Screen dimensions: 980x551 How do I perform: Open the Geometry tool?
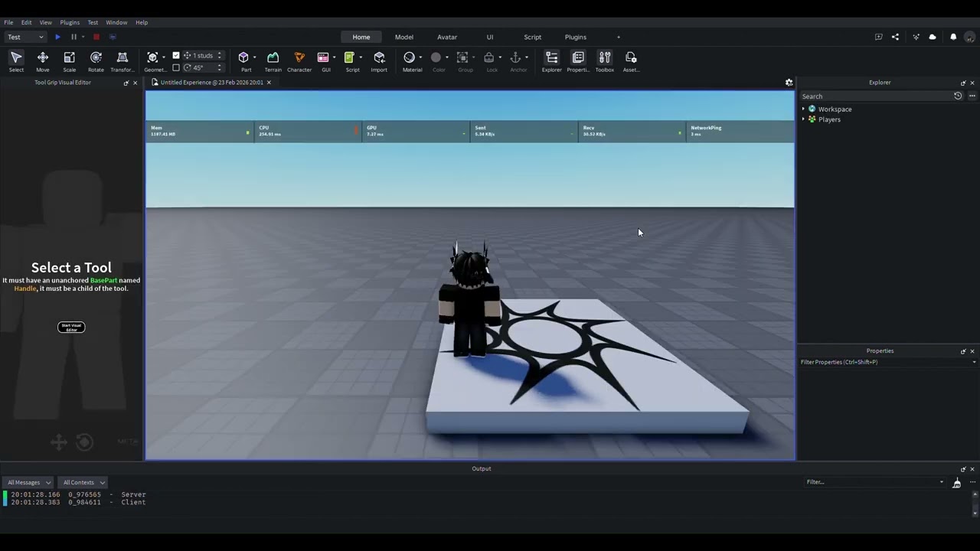(x=154, y=61)
